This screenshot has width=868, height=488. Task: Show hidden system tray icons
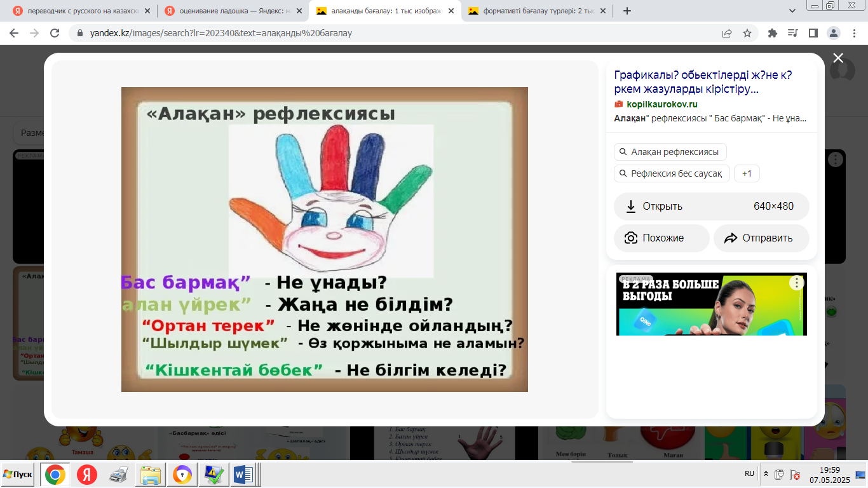[x=766, y=474]
